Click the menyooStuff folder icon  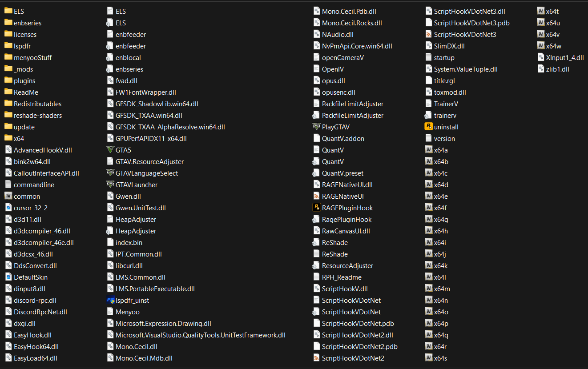click(8, 57)
